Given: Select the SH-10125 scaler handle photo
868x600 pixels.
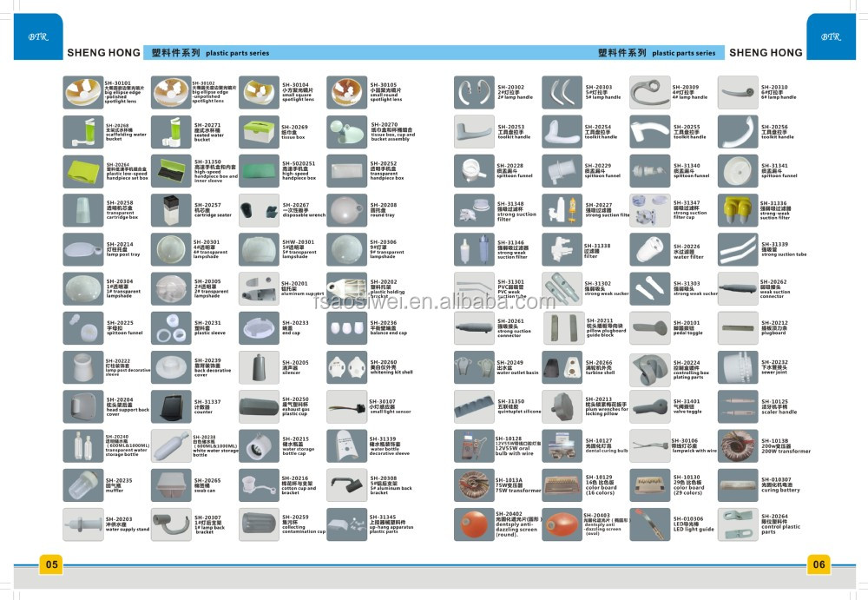Looking at the screenshot, I should click(x=738, y=406).
